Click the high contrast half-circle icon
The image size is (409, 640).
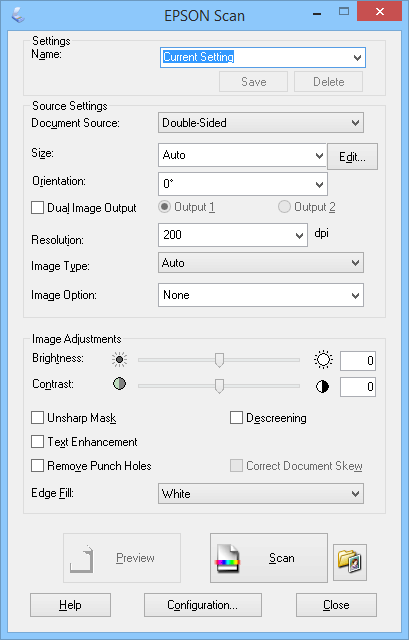coord(322,387)
